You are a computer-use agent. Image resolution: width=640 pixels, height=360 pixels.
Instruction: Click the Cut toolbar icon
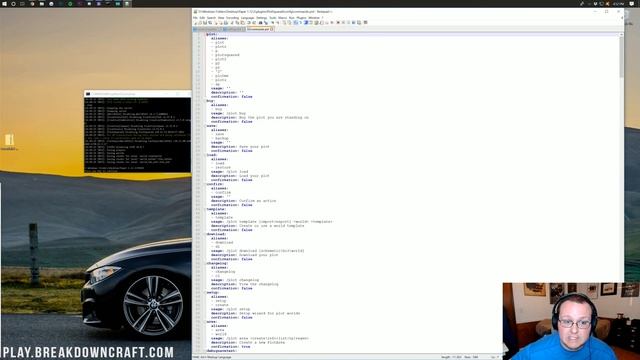click(233, 22)
